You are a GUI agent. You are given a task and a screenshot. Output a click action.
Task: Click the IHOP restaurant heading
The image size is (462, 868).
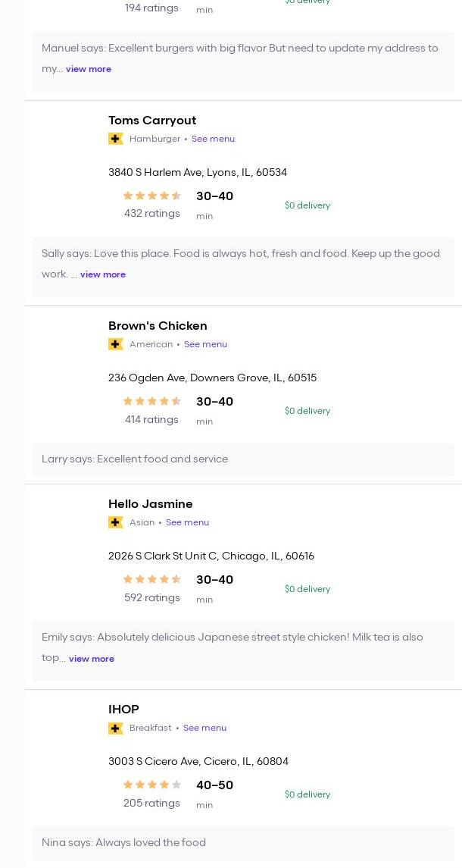pyautogui.click(x=123, y=709)
